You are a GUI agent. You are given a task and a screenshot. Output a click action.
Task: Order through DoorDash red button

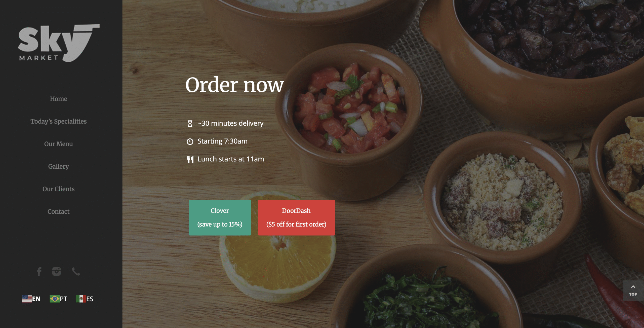pos(296,217)
